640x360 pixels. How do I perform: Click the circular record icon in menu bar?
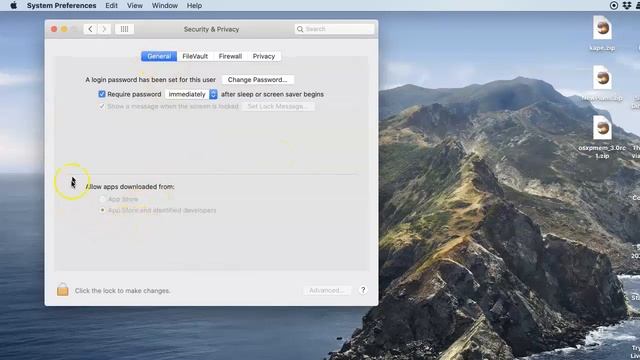(613, 6)
